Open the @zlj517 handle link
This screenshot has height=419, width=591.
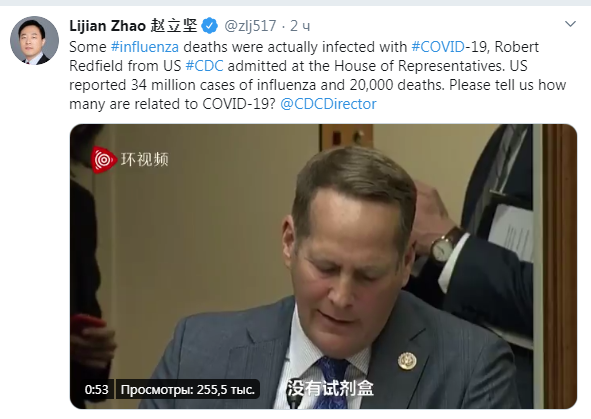tap(250, 26)
